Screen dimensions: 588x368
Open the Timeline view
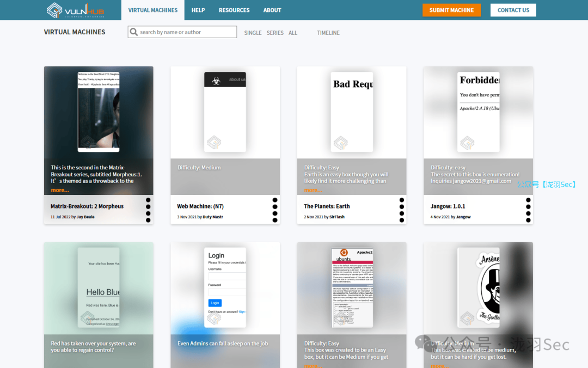tap(328, 33)
